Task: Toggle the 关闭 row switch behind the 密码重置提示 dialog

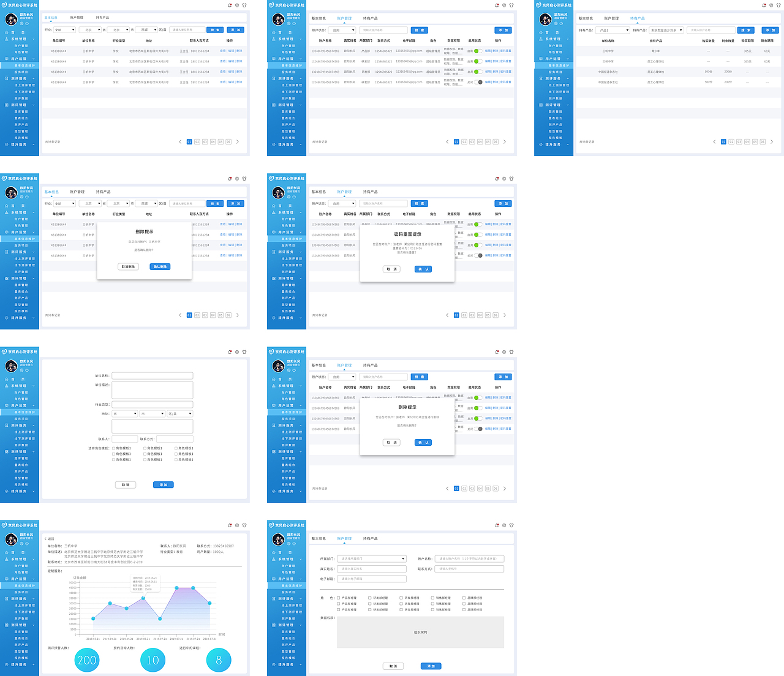Action: 478,255
